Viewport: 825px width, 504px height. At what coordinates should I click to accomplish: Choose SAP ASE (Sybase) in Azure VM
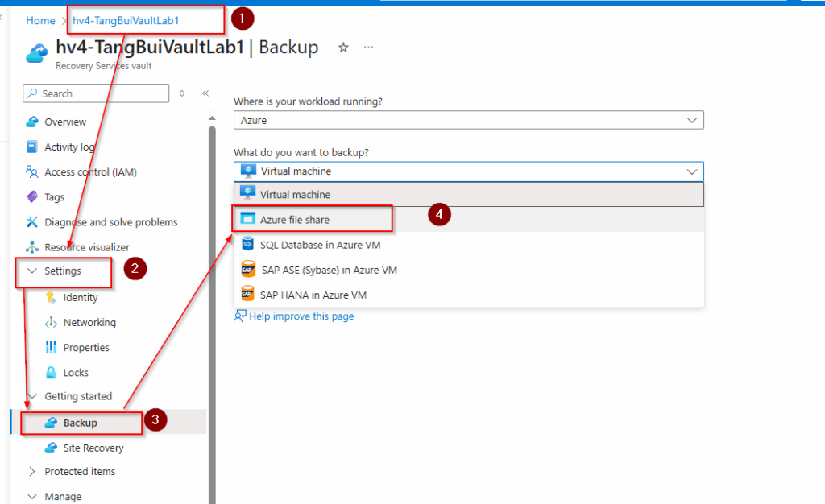pos(469,270)
